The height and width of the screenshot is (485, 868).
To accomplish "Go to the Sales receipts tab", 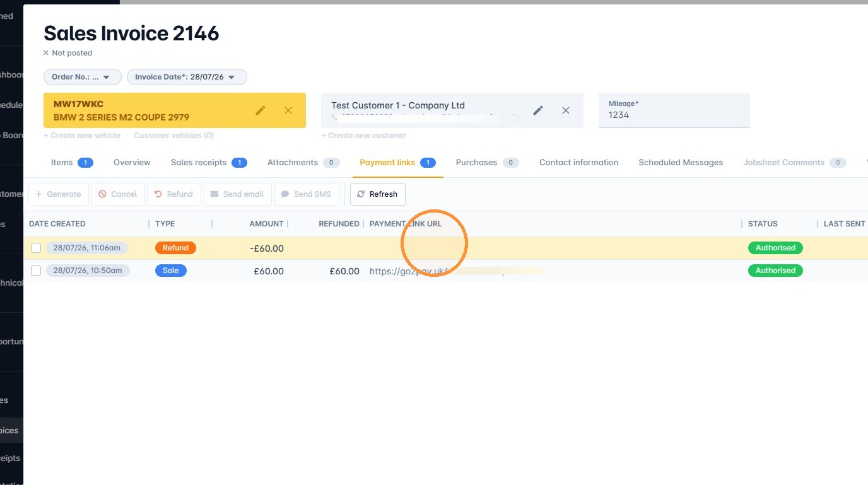I will coord(209,162).
